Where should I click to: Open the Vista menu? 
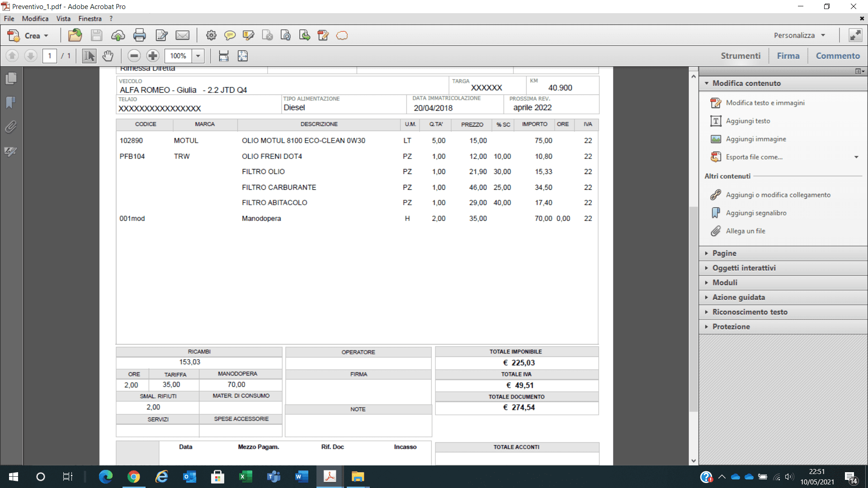[63, 19]
